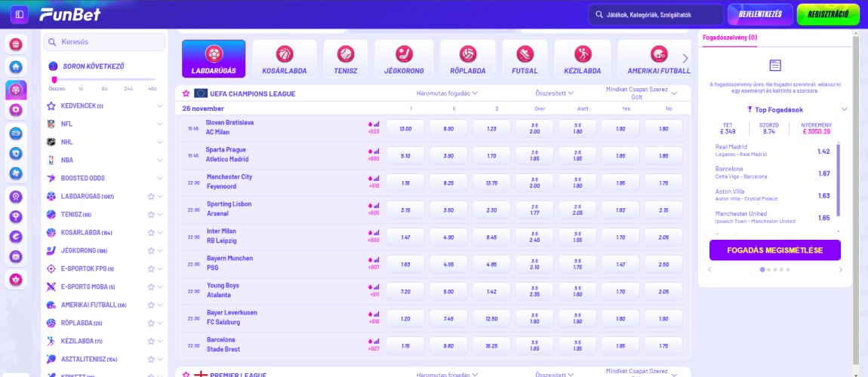Favorite Labdarúgás in sidebar with star

click(x=150, y=196)
